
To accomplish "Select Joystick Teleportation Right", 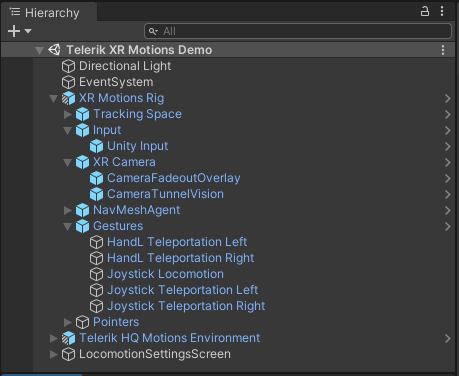I will click(x=186, y=306).
